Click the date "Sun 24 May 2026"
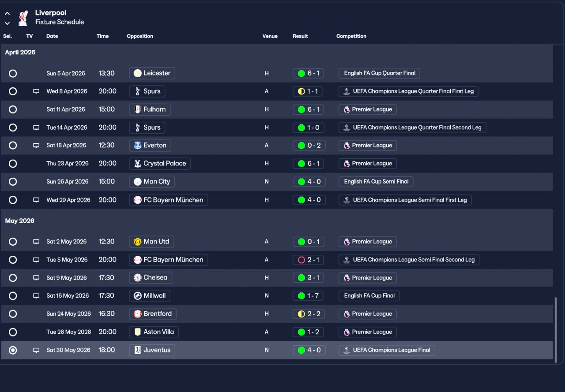 tap(68, 314)
